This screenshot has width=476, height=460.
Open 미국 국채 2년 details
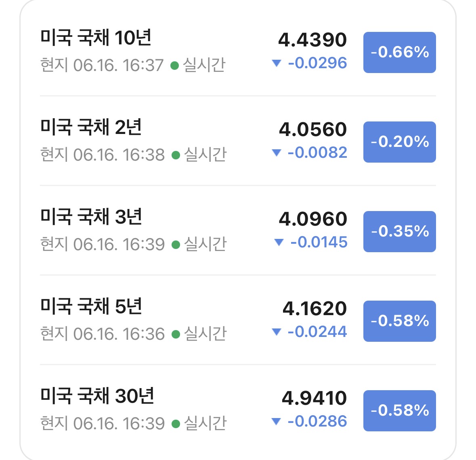click(x=238, y=141)
